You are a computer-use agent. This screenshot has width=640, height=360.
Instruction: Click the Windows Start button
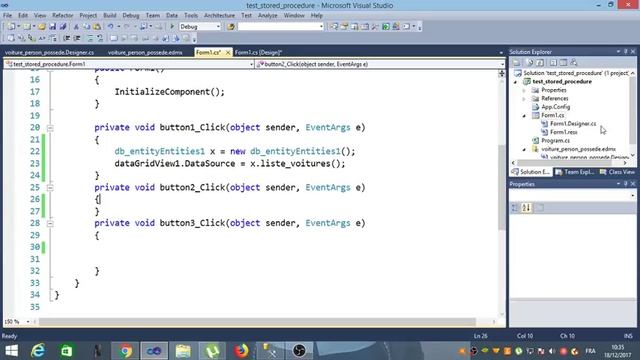coord(11,351)
